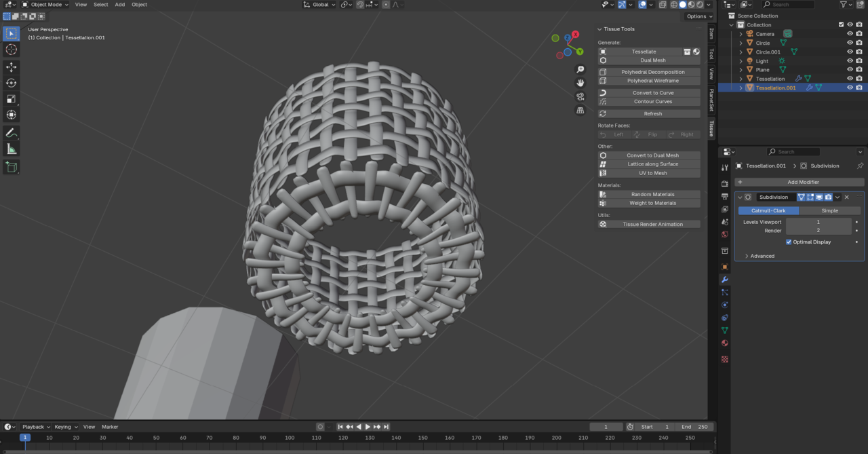The image size is (868, 454).
Task: Toggle visibility of Tessellation.001 object
Action: tap(850, 88)
